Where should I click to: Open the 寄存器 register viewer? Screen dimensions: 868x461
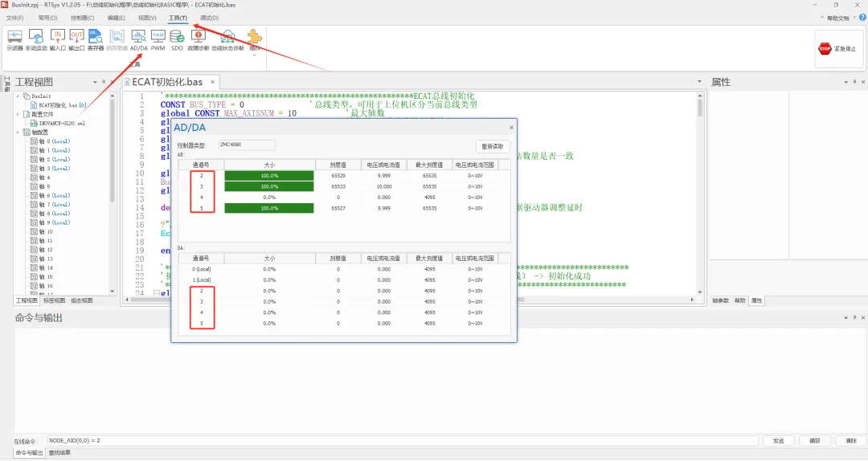(x=95, y=40)
